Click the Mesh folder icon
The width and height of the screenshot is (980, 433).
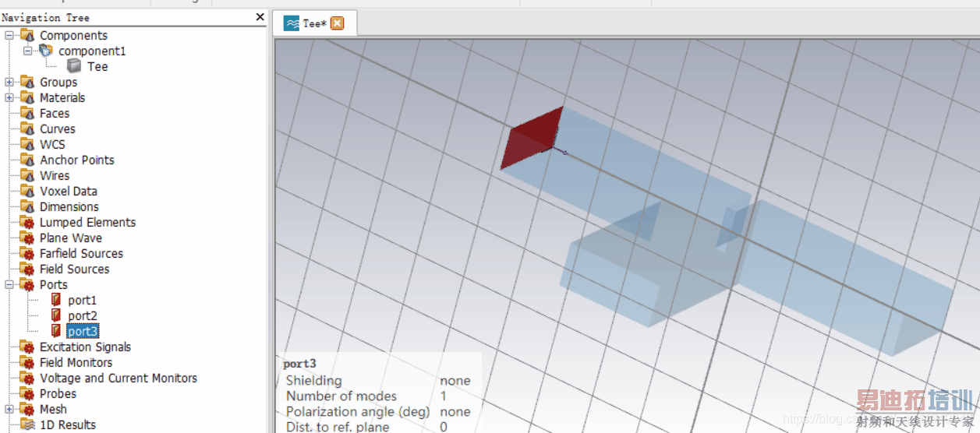27,409
